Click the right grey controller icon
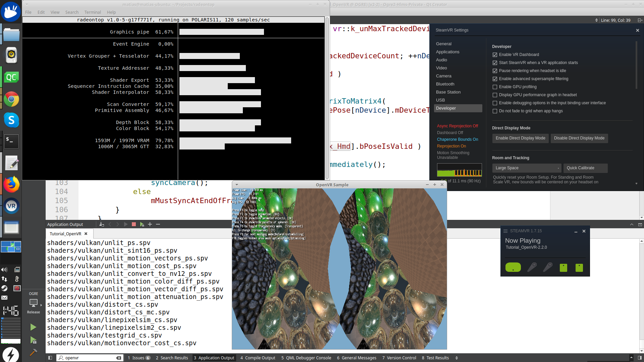The height and width of the screenshot is (362, 644). 548,267
